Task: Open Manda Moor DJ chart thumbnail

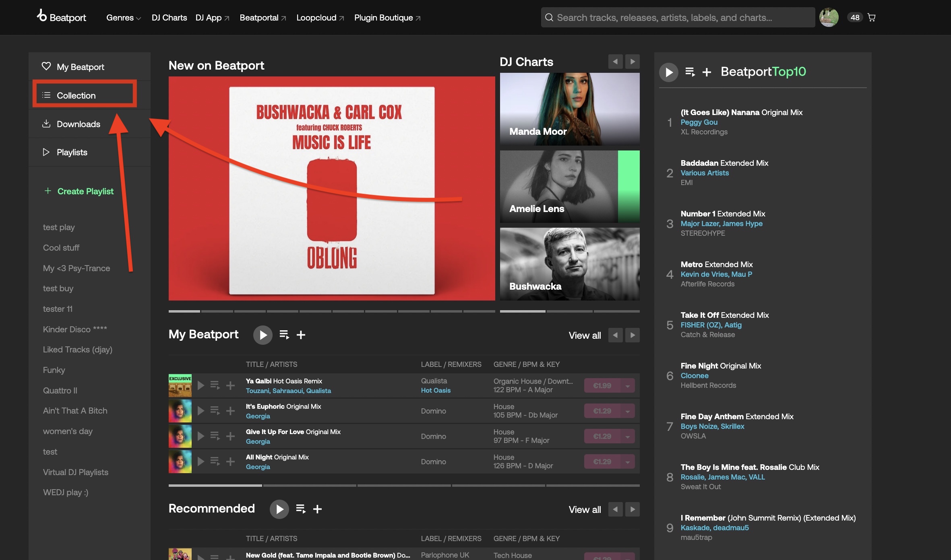Action: 570,109
